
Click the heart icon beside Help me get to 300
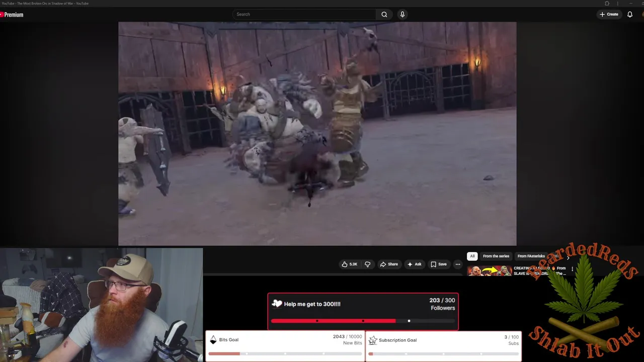tap(277, 304)
